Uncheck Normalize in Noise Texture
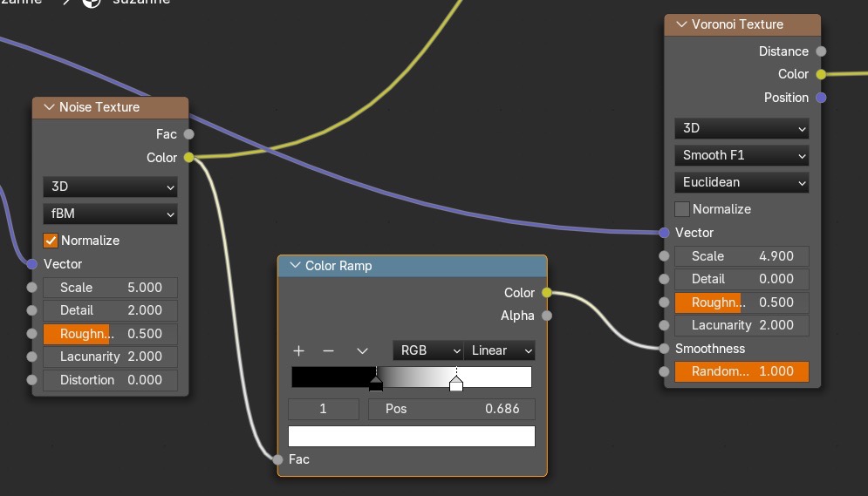The image size is (868, 496). point(51,241)
